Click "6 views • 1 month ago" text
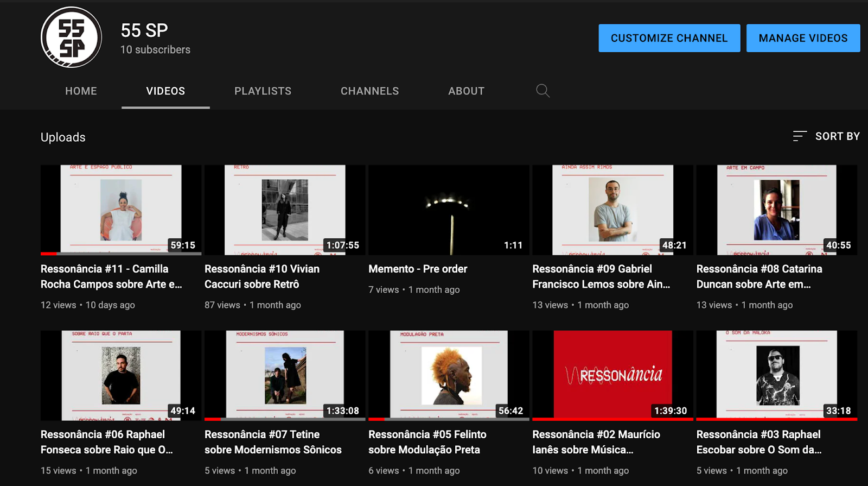Viewport: 868px width, 486px height. coord(414,471)
